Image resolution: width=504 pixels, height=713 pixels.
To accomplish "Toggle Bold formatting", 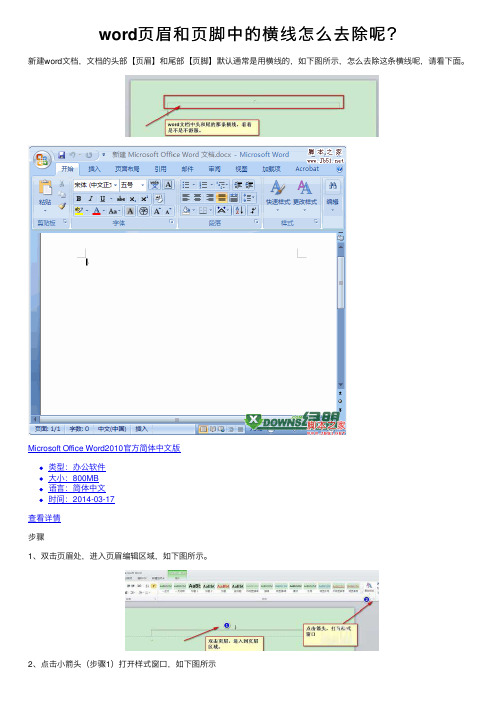I will pyautogui.click(x=79, y=199).
